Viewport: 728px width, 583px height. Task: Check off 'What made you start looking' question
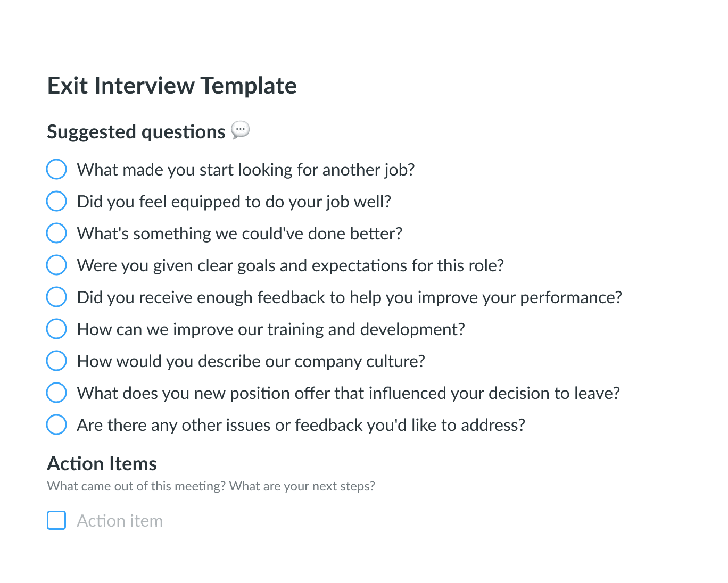tap(56, 169)
